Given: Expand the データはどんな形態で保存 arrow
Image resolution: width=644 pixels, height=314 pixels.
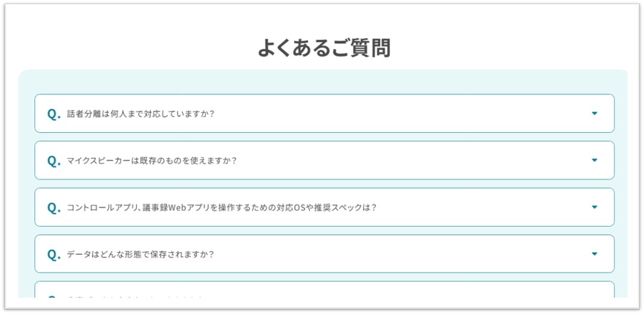Looking at the screenshot, I should 594,254.
